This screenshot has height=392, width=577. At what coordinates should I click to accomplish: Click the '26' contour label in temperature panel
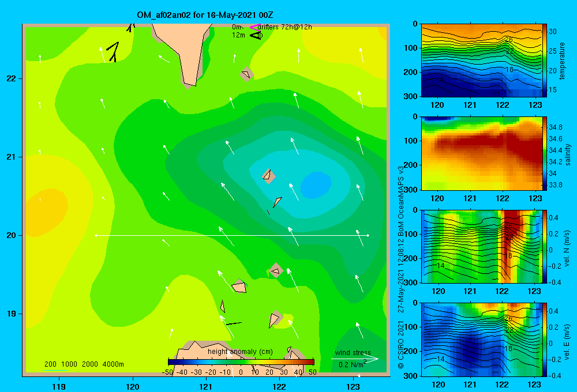click(x=508, y=39)
